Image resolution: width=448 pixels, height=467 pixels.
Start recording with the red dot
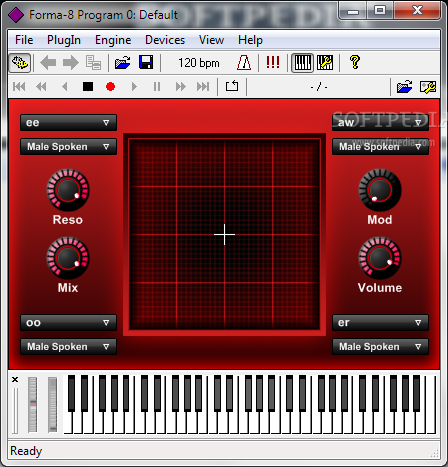click(110, 87)
